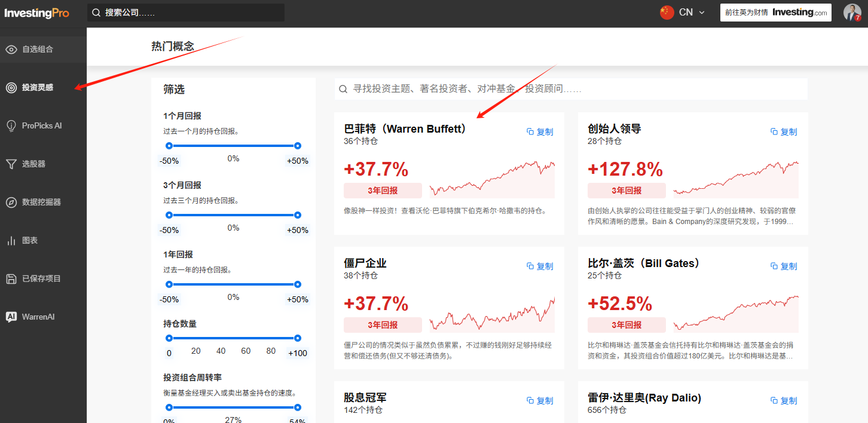Screen dimensions: 868x423
Task: Click the 僵尸企业 performance chart
Action: click(492, 313)
